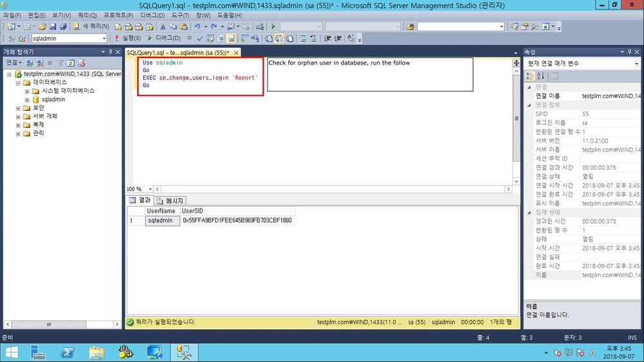Viewport: 644px width, 362px height.
Task: Click Increase indent icon
Action: [x=338, y=38]
